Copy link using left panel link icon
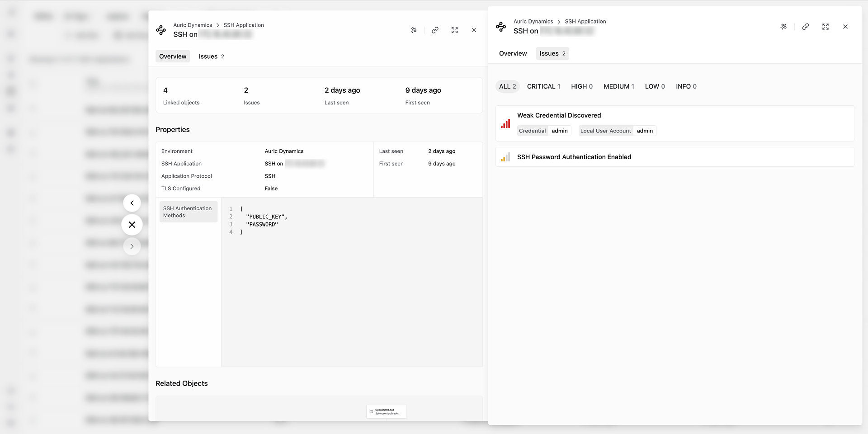 pyautogui.click(x=435, y=30)
